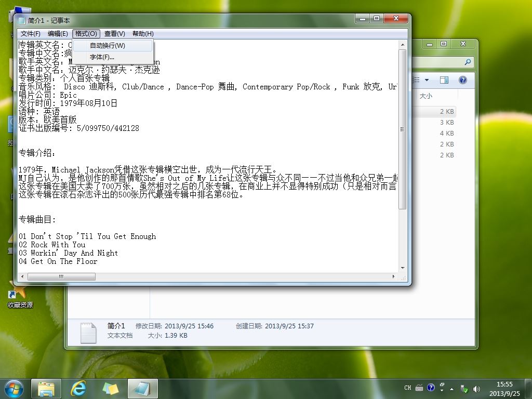Click Notepad vertical scrollbar up arrow
This screenshot has width=532, height=399.
click(x=403, y=45)
